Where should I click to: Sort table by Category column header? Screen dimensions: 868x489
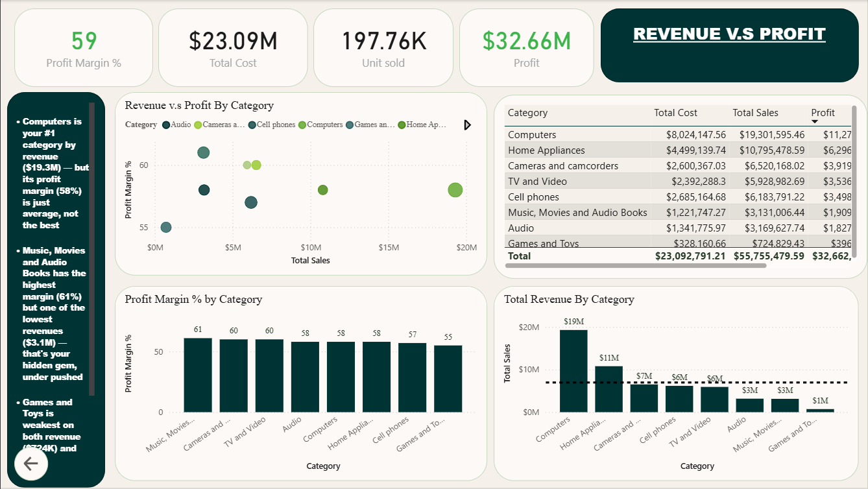coord(527,113)
